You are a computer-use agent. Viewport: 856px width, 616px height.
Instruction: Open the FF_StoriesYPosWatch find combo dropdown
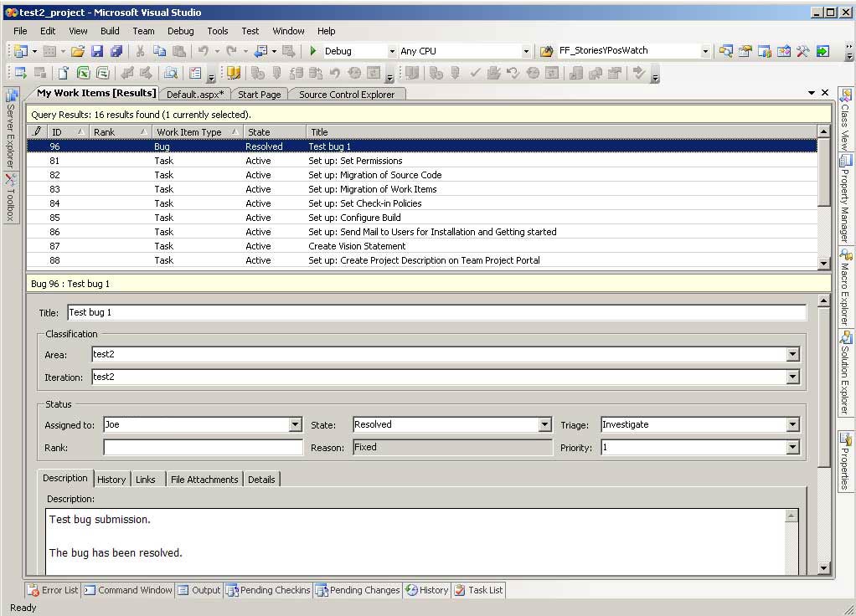coord(705,51)
